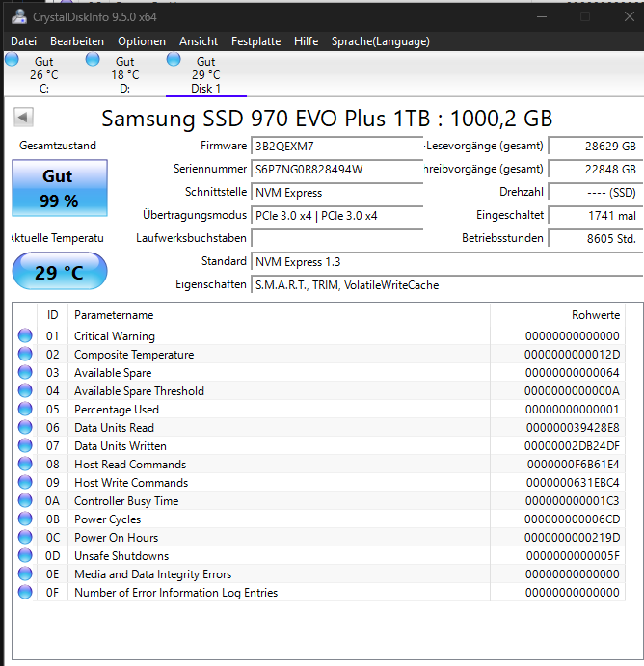Click the status circle for drive C:
Image resolution: width=644 pixels, height=666 pixels.
click(12, 59)
